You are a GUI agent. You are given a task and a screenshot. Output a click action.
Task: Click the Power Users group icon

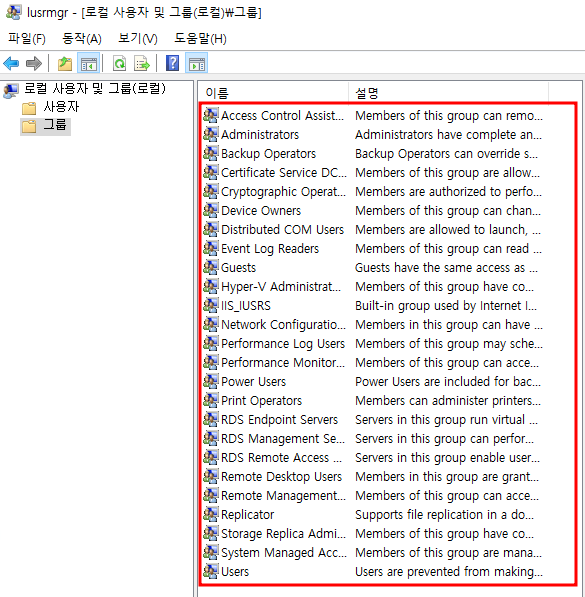click(x=211, y=381)
